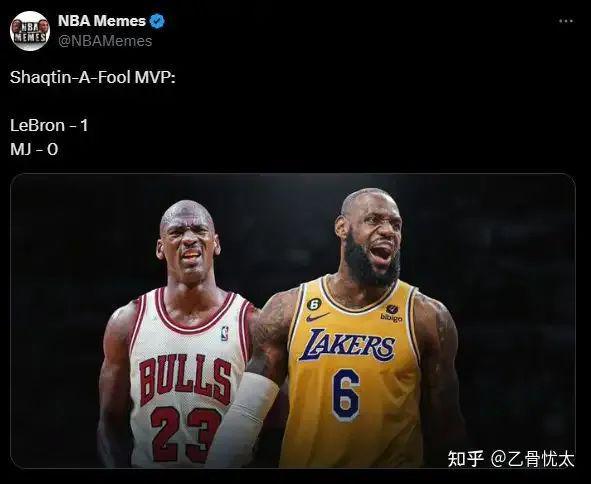591x484 pixels.
Task: Click the 知乎 watermark logo
Action: (466, 459)
